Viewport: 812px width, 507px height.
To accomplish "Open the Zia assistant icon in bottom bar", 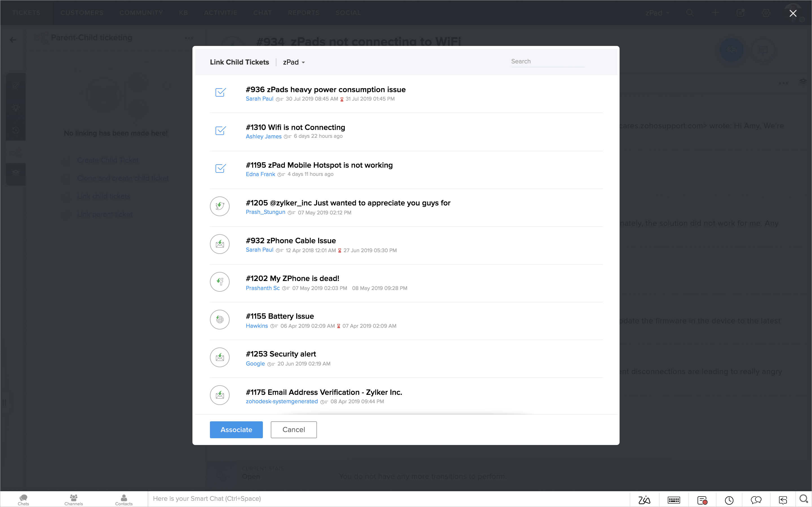I will [644, 500].
